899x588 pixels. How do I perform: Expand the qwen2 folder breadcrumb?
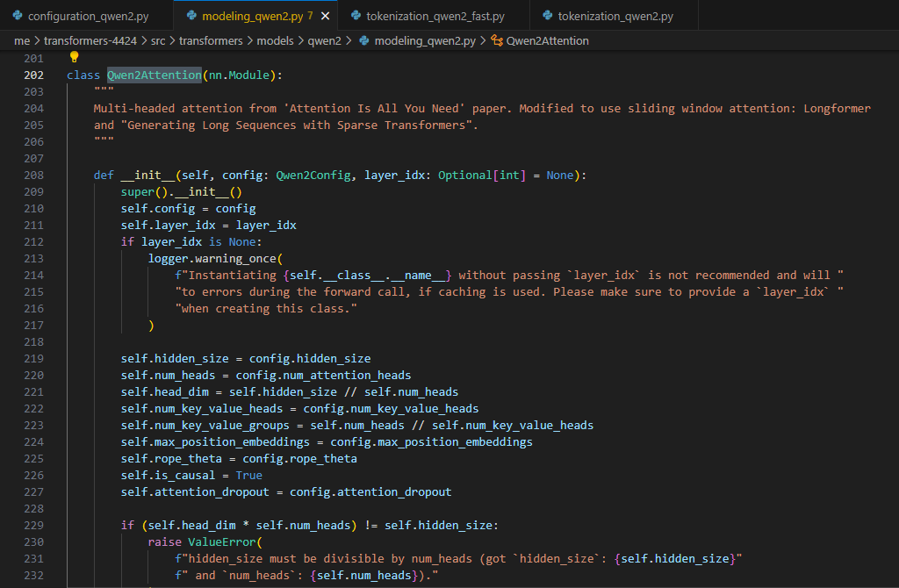point(326,41)
